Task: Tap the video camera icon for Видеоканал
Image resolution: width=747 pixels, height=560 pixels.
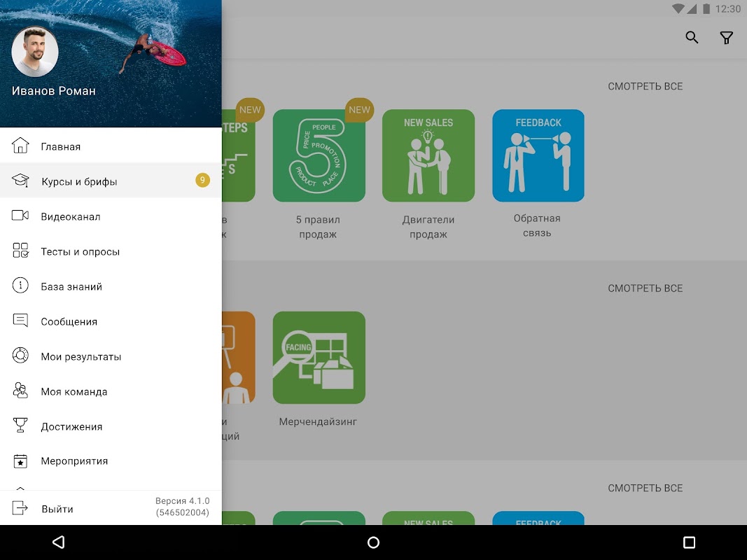Action: [x=20, y=216]
